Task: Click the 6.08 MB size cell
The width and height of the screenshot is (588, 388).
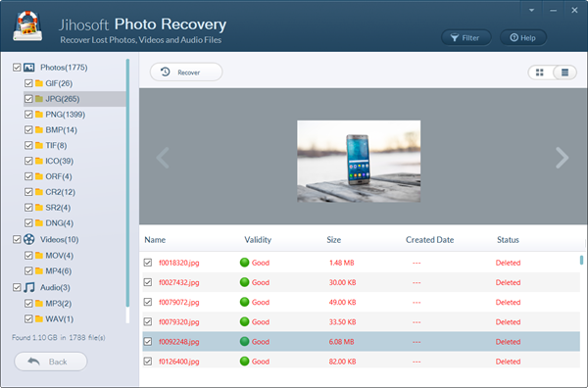Action: coord(341,342)
